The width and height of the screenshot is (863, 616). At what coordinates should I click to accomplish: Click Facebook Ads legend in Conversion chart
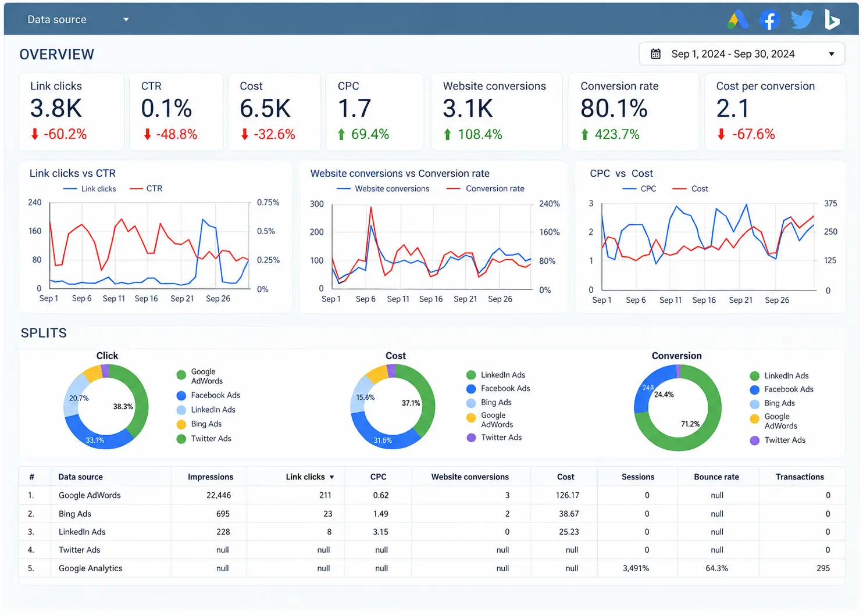point(782,390)
